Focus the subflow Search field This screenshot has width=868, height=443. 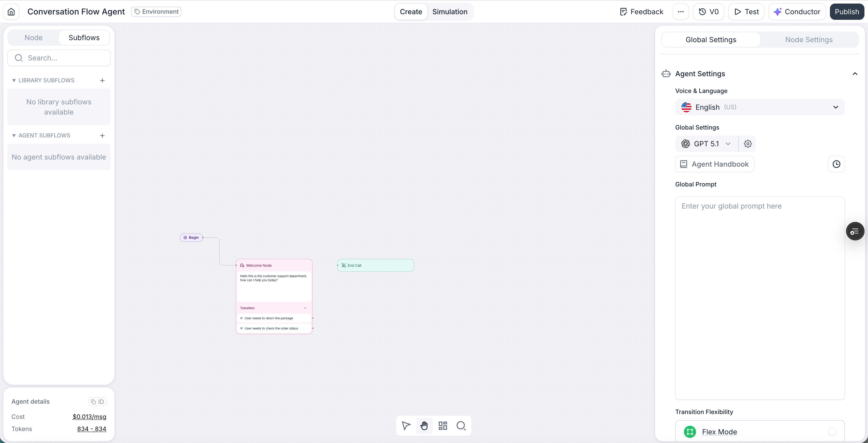point(59,58)
